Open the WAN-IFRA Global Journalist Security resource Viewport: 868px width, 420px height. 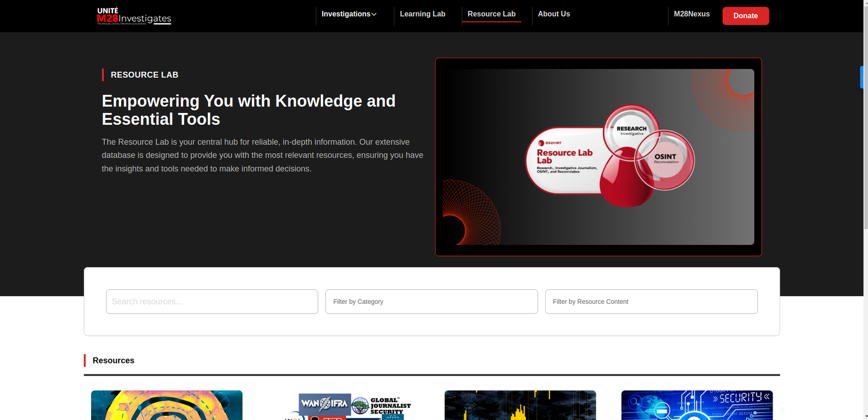click(x=347, y=406)
